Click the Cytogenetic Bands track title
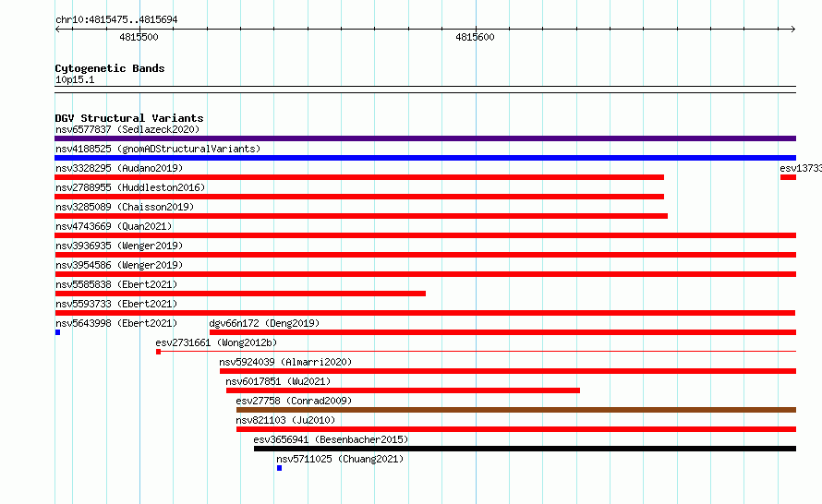 pos(110,68)
